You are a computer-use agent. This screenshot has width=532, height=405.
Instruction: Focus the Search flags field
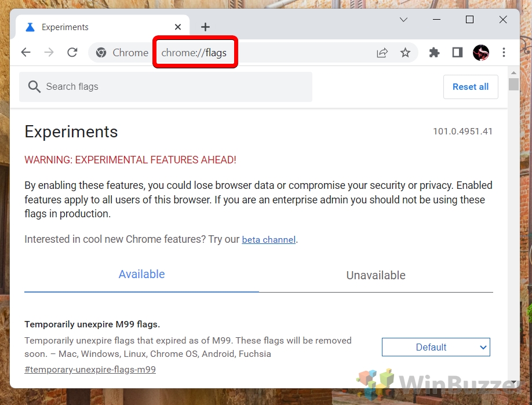point(166,87)
